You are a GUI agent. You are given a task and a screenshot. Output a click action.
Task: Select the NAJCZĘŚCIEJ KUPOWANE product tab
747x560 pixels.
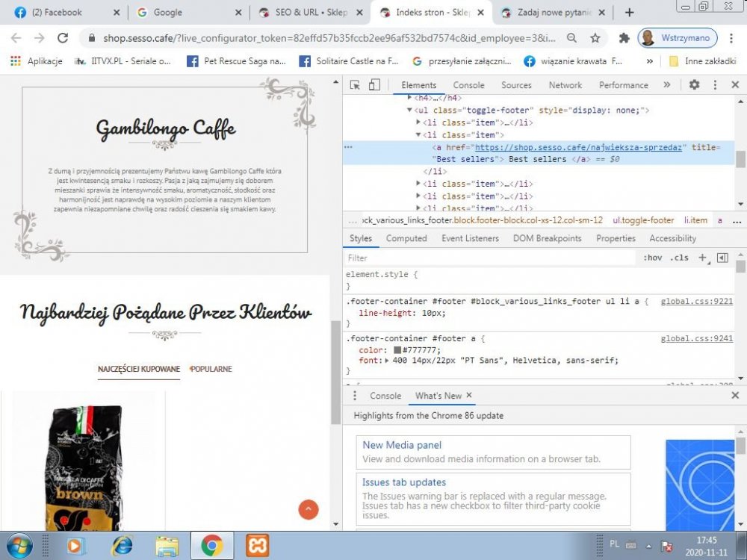(139, 369)
